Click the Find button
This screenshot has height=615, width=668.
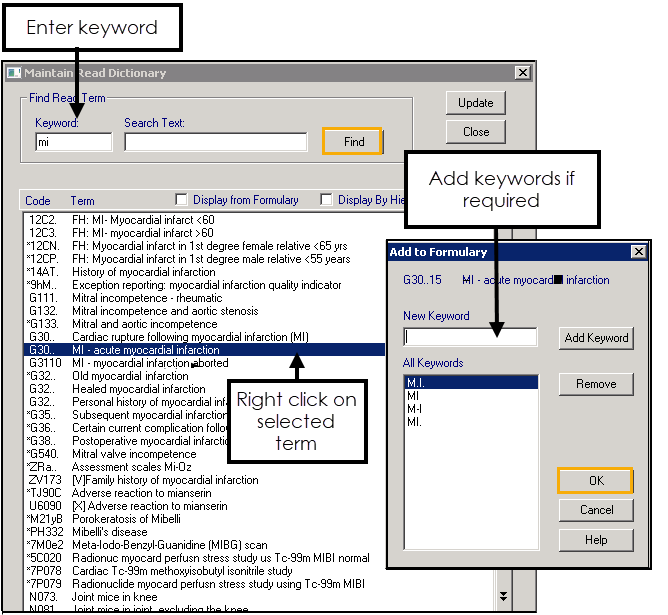(352, 142)
